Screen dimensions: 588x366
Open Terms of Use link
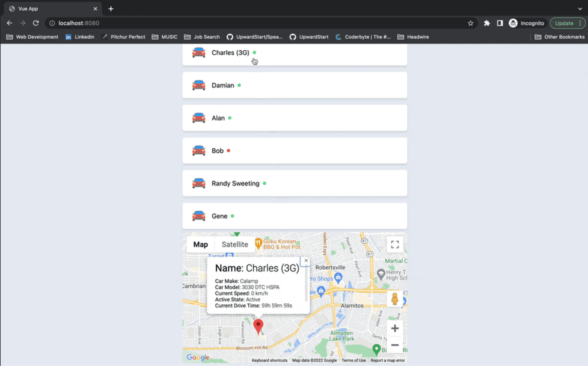click(353, 360)
